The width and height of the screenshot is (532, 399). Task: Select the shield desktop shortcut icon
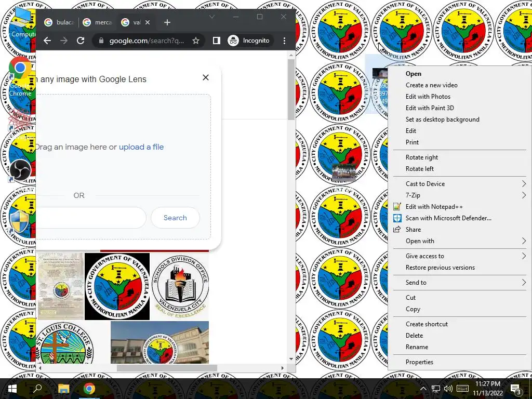tap(20, 222)
